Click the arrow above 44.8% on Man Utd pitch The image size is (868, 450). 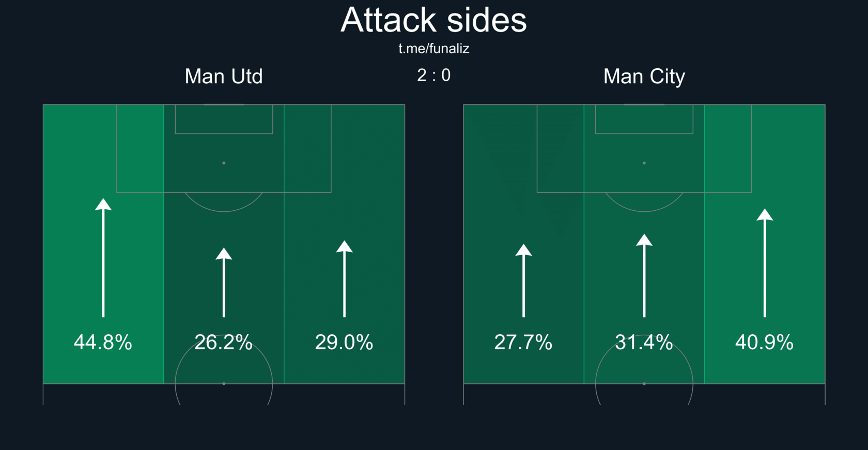click(x=103, y=257)
